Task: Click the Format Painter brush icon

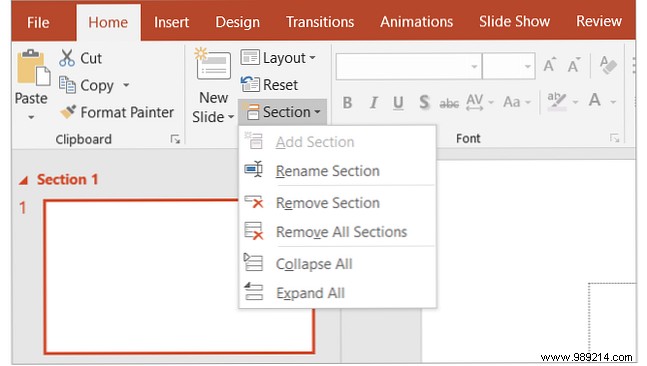Action: pyautogui.click(x=68, y=112)
